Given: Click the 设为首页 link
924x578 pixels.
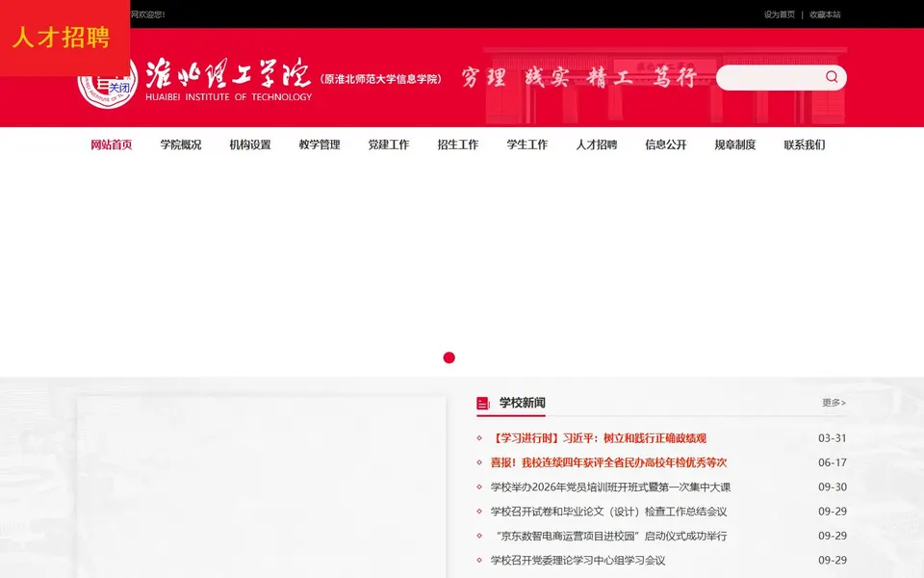Looking at the screenshot, I should tap(779, 14).
